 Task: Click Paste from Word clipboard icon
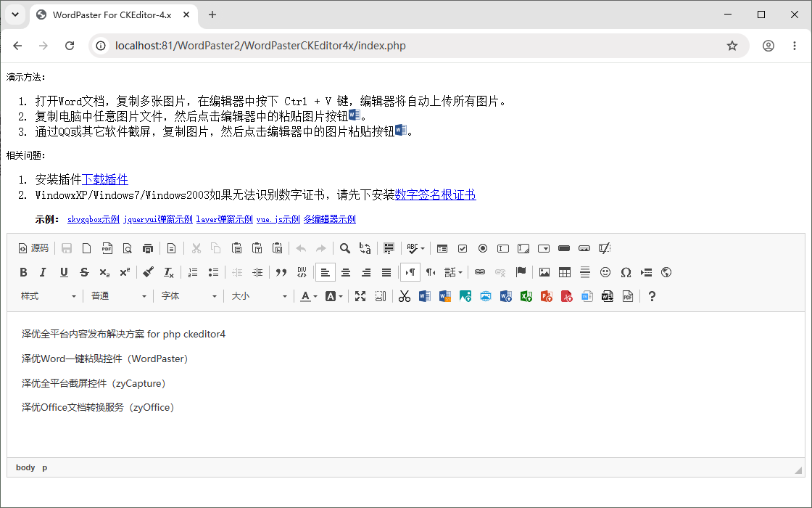click(x=278, y=248)
